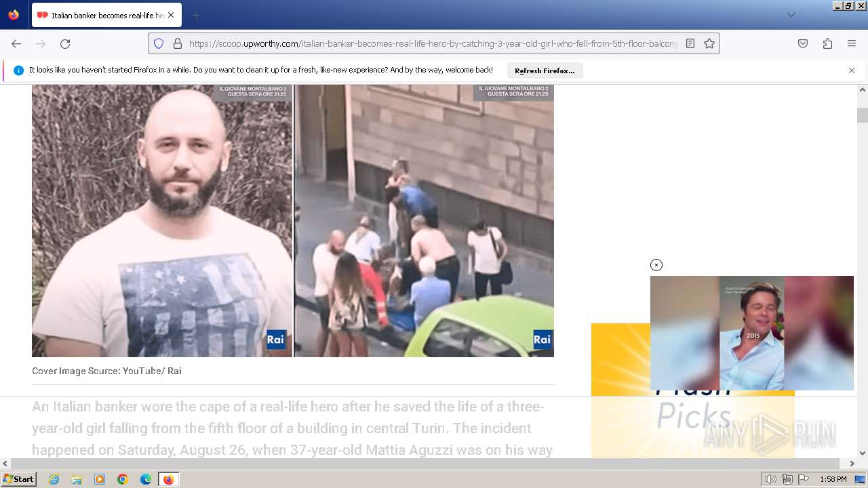Open File Explorer from the taskbar
868x488 pixels.
tap(77, 479)
